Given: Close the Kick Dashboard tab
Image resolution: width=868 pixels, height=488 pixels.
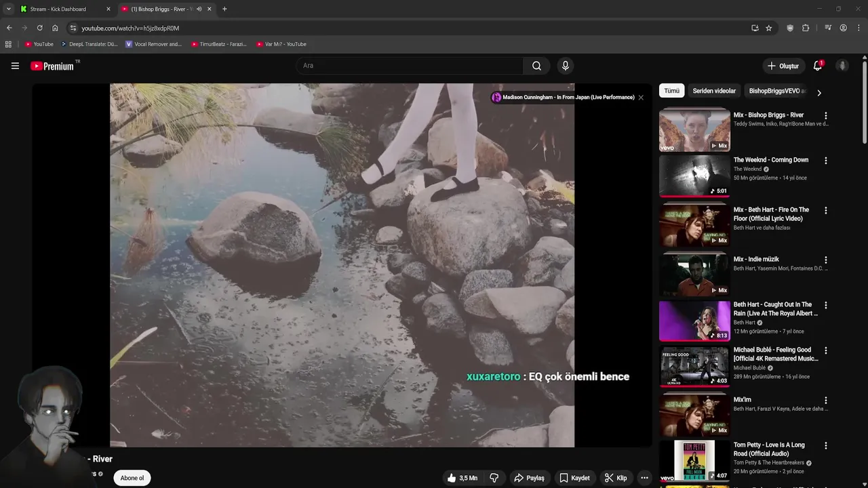Looking at the screenshot, I should tap(108, 9).
